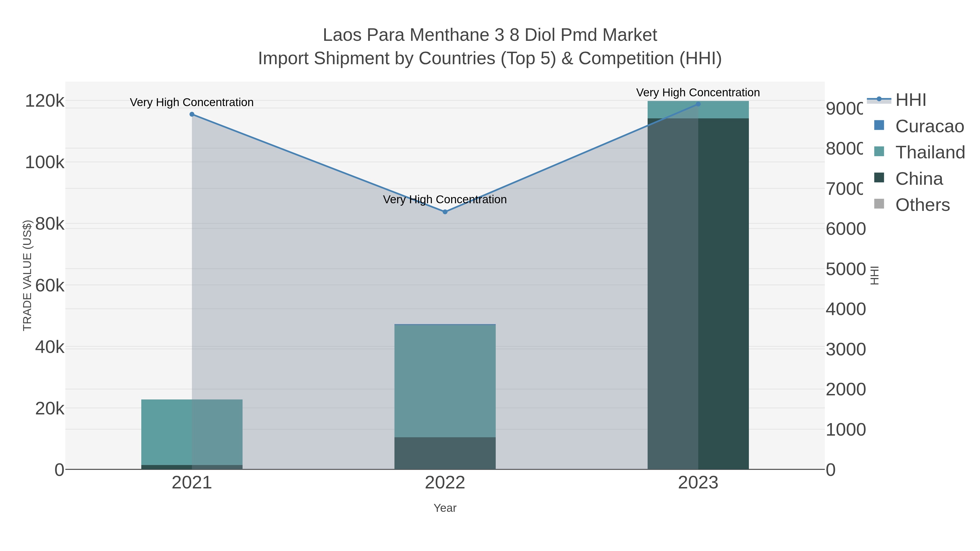
Task: Click the subtitle 'Import Shipment by Countries (Top 5) & Competition (HHI)'
Action: click(x=490, y=59)
